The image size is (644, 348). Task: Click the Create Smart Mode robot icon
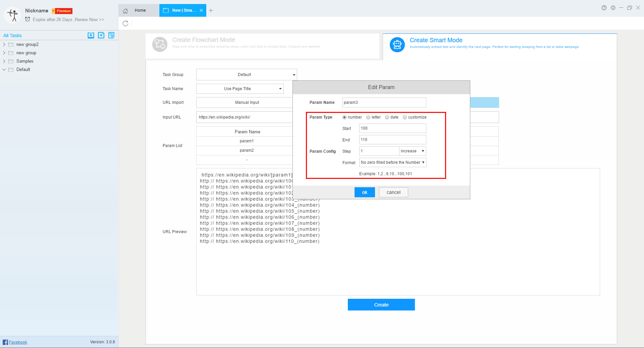(x=397, y=44)
